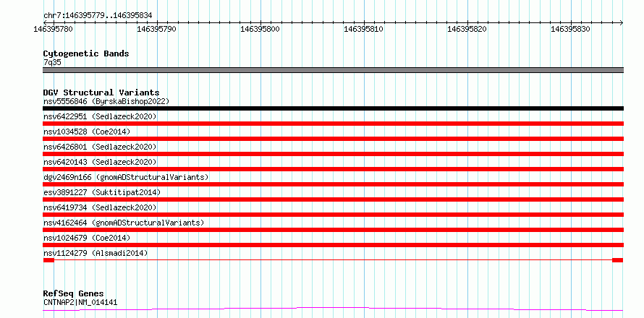Click the chr7:146395779..146395834 region label
The image size is (644, 318).
(98, 15)
